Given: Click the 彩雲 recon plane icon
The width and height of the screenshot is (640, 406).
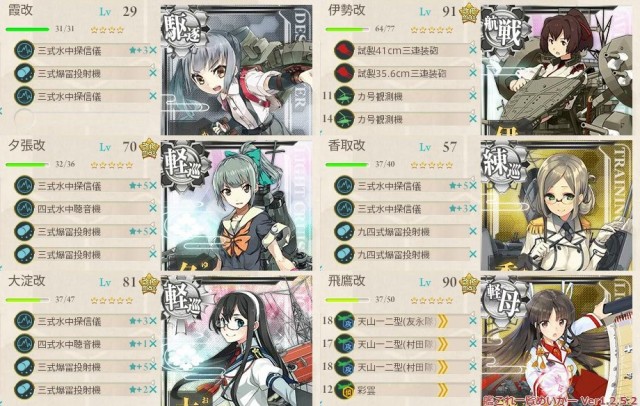Looking at the screenshot, I should 344,389.
